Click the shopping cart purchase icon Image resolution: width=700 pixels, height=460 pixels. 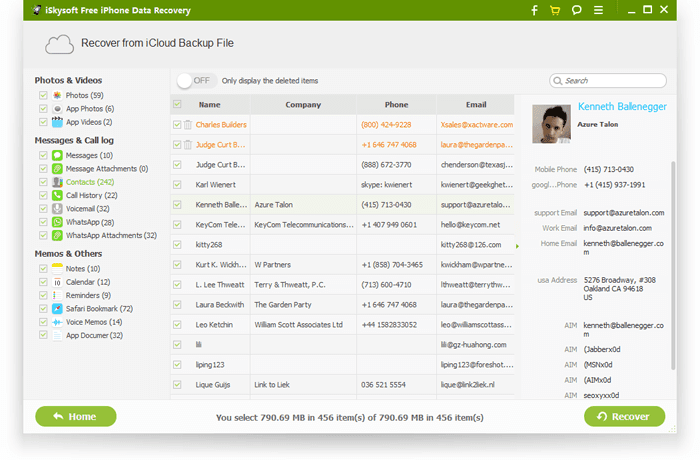(x=555, y=10)
